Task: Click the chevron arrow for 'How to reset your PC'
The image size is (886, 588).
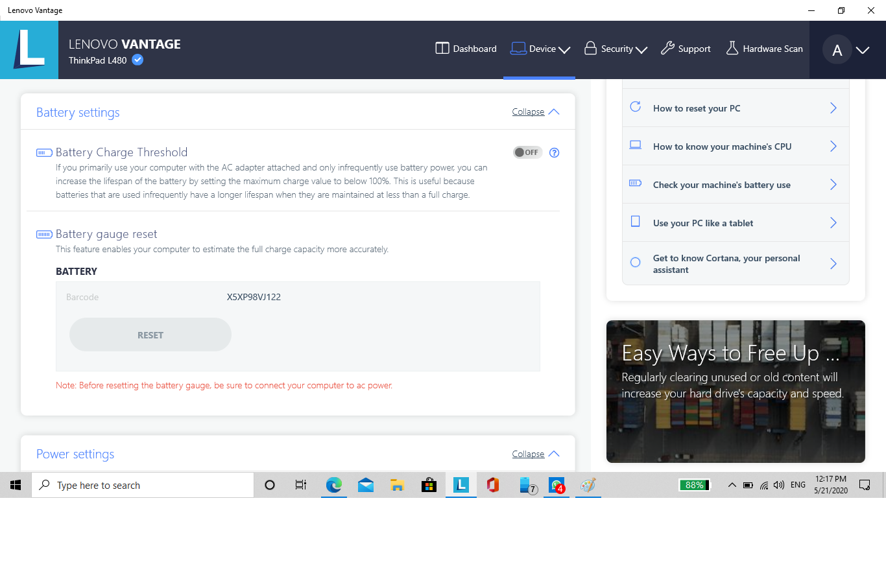Action: (833, 108)
